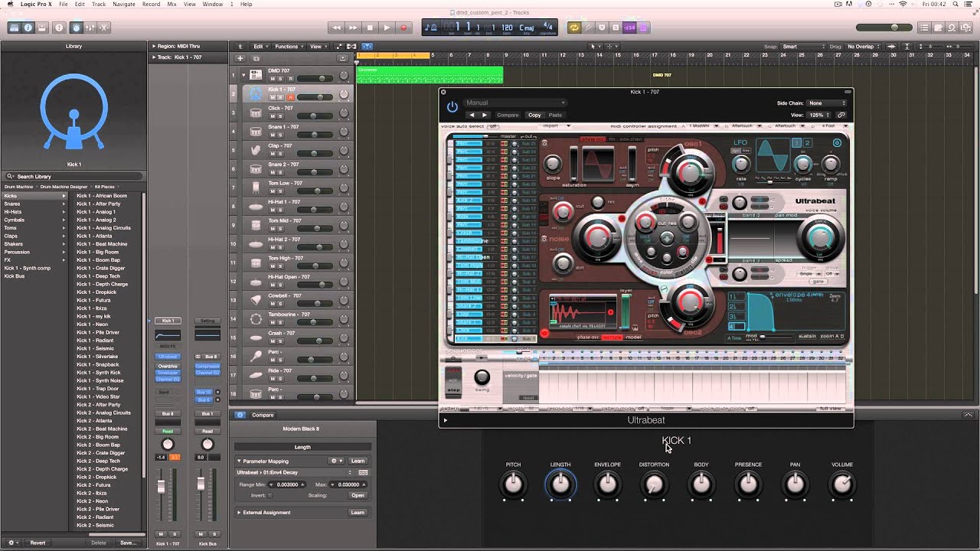Click the Ultrabeat Copy button
This screenshot has height=551, width=980.
[x=534, y=115]
